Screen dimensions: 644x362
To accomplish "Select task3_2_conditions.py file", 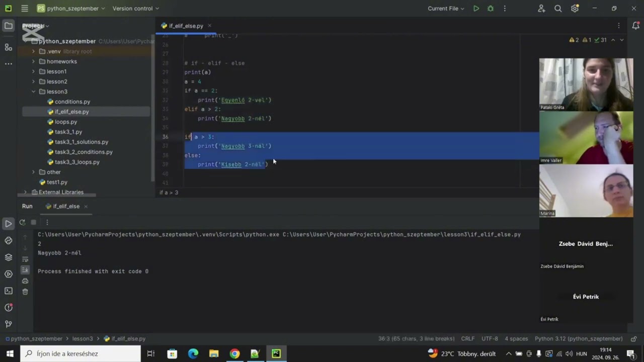I will (84, 152).
